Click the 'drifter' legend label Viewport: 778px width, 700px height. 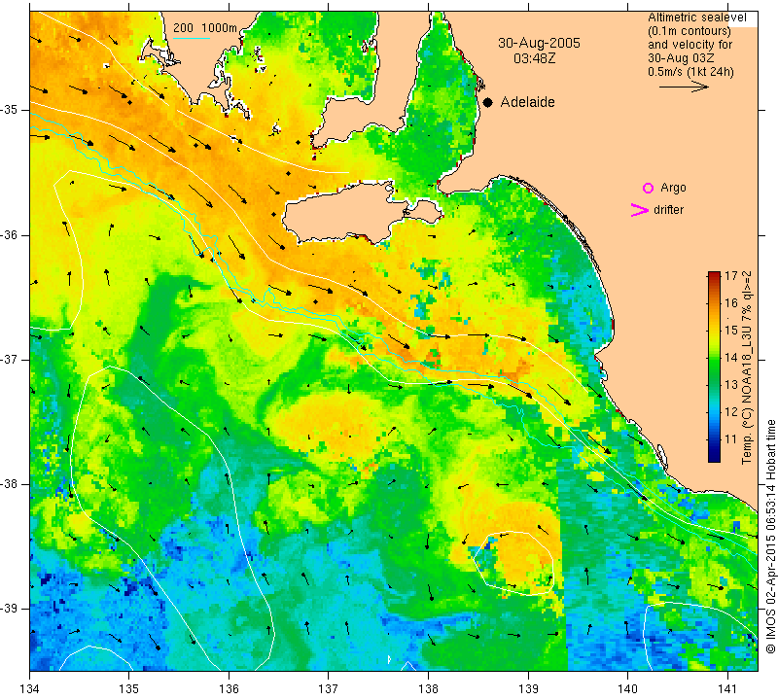[x=668, y=210]
